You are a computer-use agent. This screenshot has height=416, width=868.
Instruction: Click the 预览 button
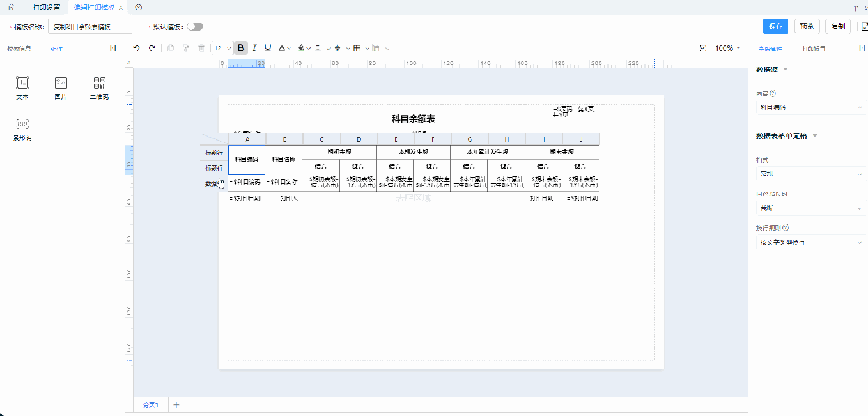pyautogui.click(x=807, y=27)
